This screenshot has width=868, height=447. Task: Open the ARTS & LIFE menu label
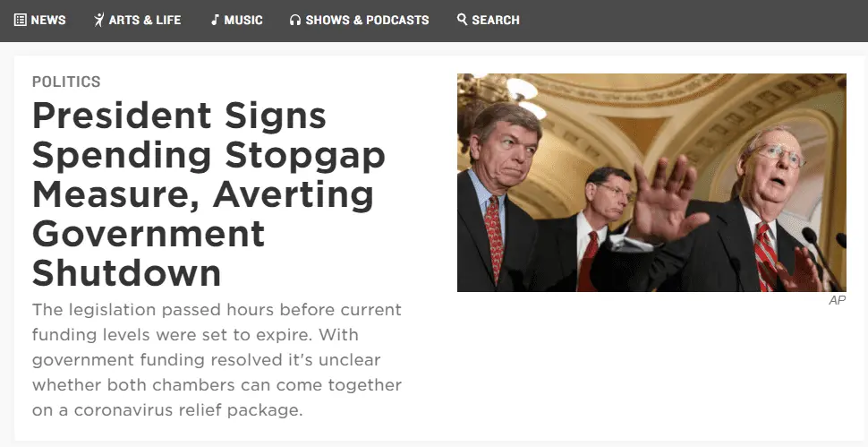145,20
